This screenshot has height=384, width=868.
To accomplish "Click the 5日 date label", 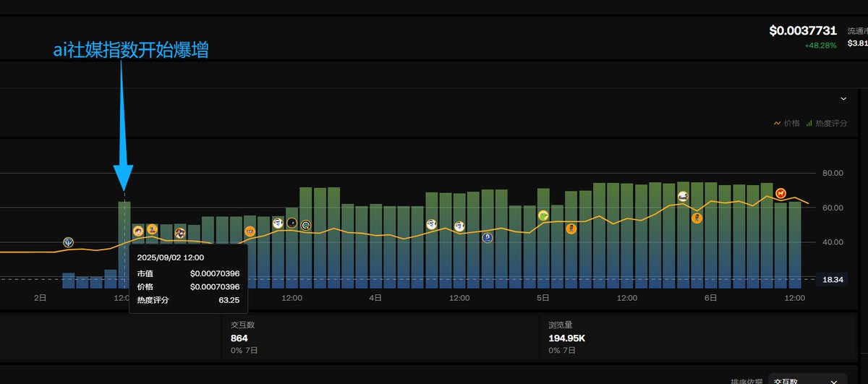I will tap(543, 297).
